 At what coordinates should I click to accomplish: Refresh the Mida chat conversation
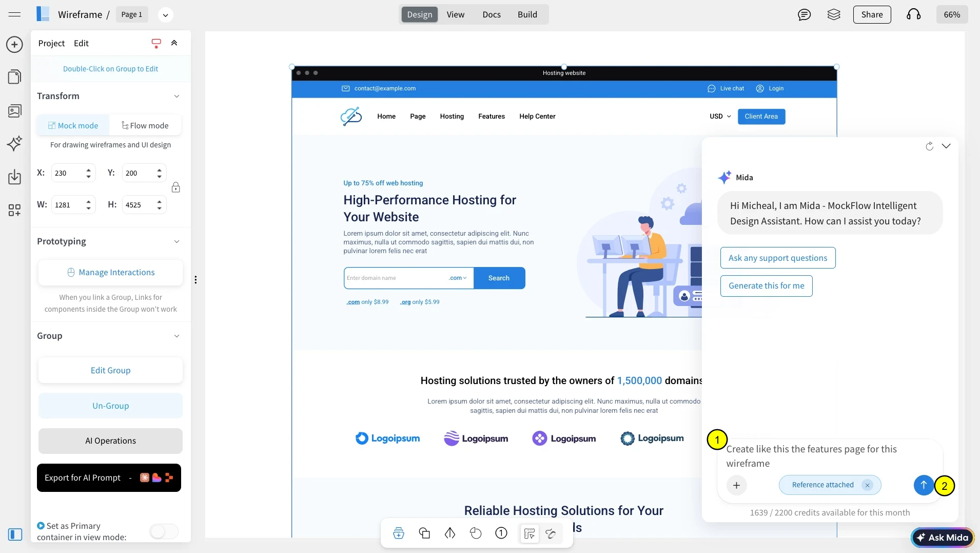pos(929,146)
